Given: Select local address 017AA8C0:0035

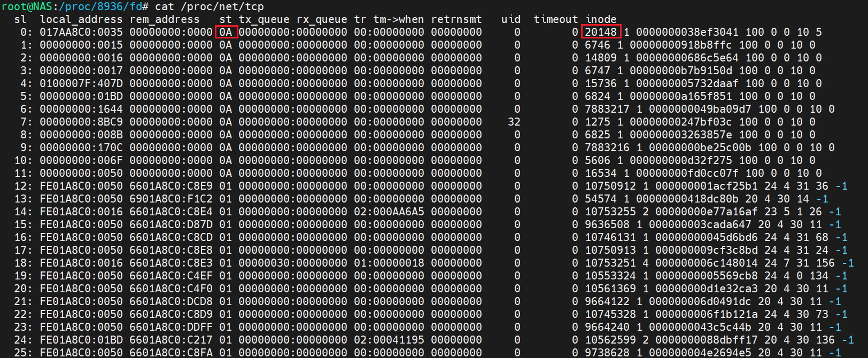Looking at the screenshot, I should pos(81,32).
